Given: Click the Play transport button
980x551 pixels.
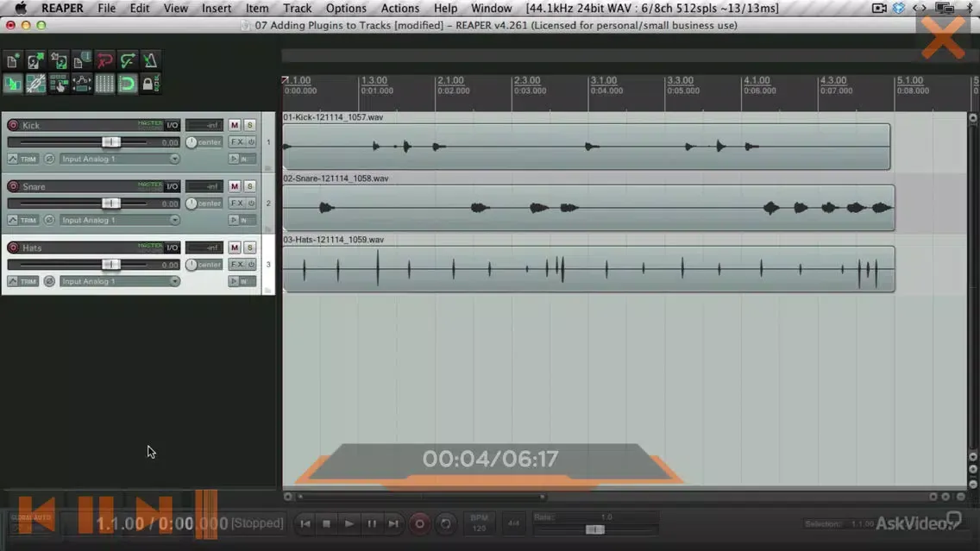Looking at the screenshot, I should 349,523.
